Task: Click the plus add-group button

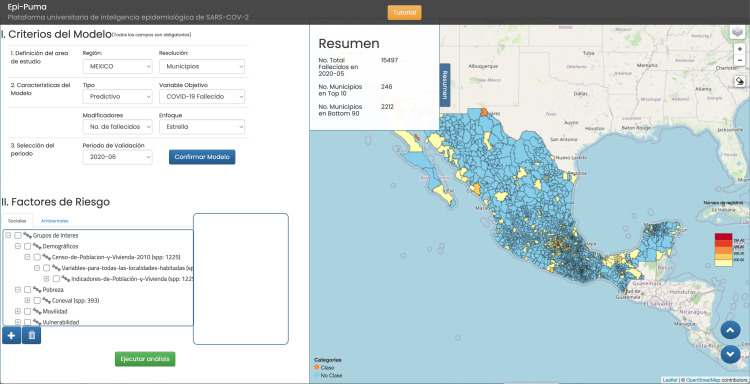Action: point(11,335)
